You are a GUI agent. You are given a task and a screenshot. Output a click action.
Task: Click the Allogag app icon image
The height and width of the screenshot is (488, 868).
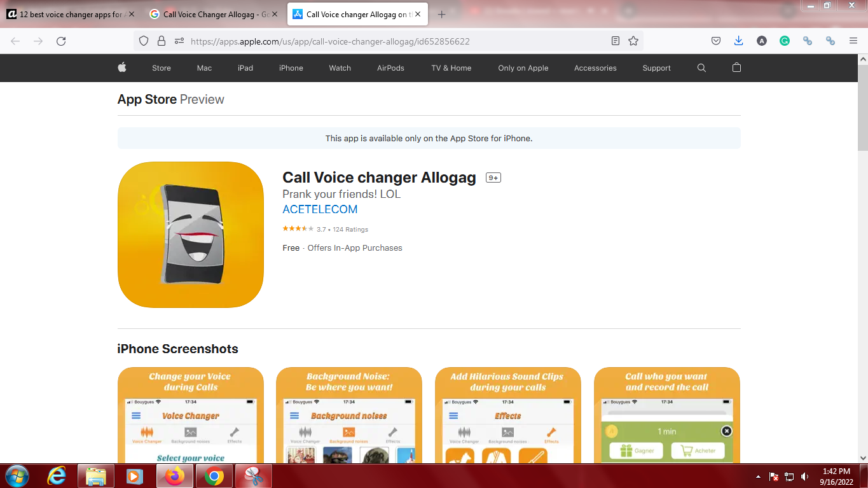191,235
